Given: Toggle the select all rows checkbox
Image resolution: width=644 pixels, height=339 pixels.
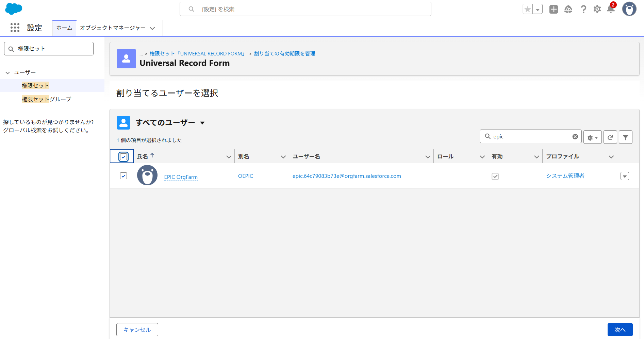Looking at the screenshot, I should pos(123,157).
